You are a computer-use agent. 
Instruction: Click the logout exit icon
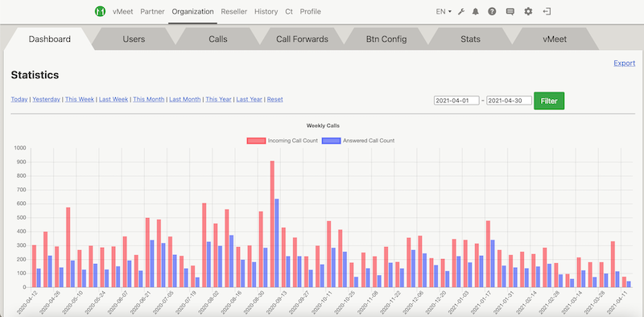[x=547, y=11]
